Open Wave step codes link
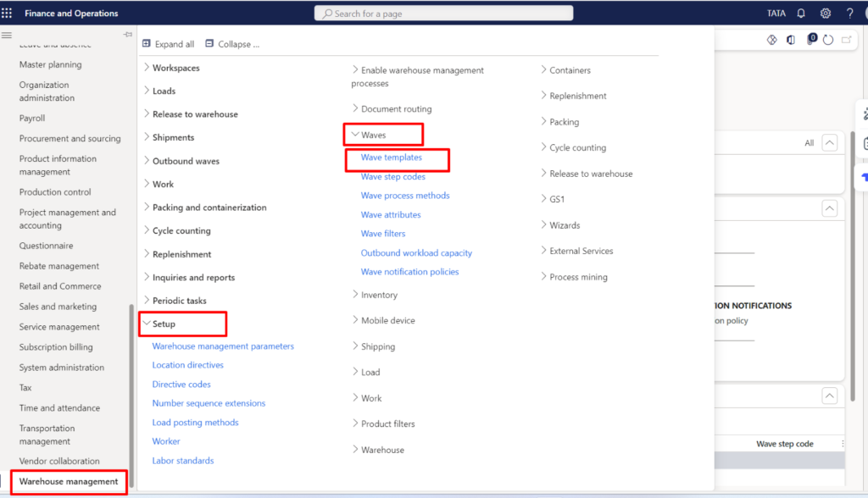This screenshot has width=868, height=498. [x=393, y=176]
